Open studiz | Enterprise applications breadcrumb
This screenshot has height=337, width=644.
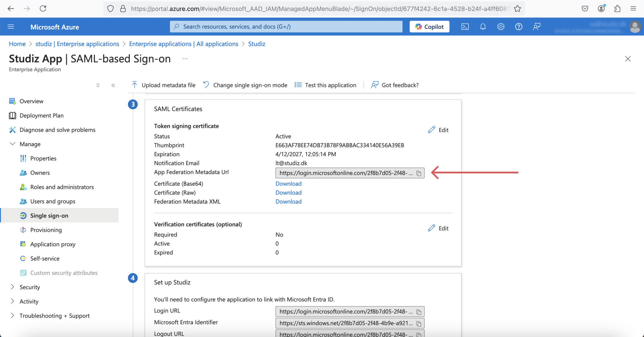77,44
